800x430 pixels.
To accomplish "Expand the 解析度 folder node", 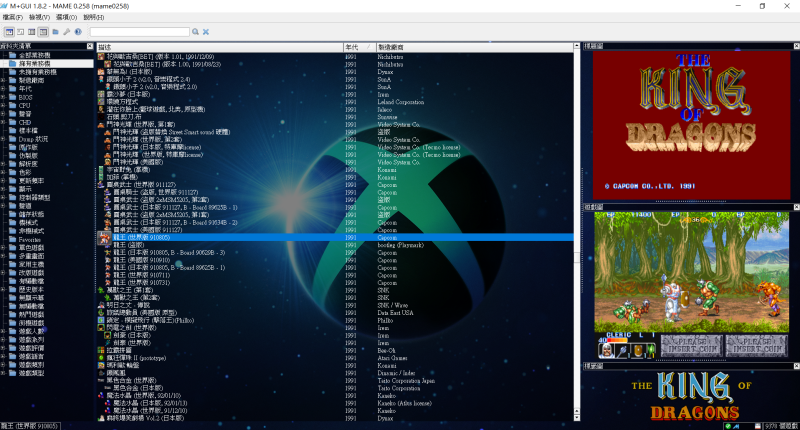I will pos(3,164).
